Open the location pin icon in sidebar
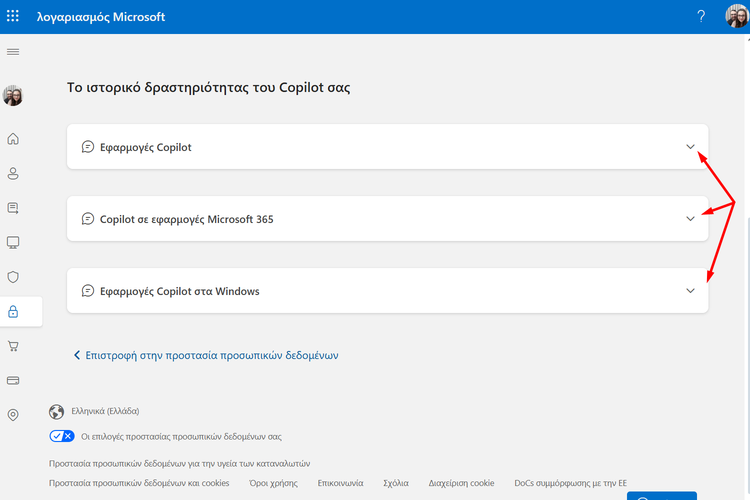Viewport: 750px width, 500px height. pyautogui.click(x=13, y=415)
